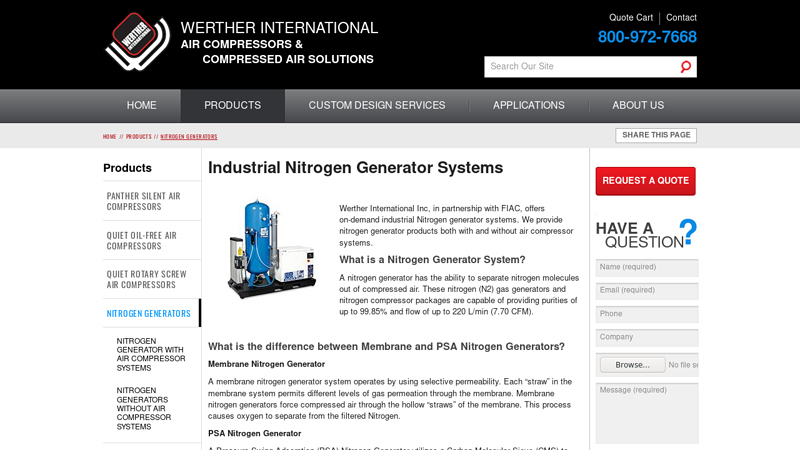Open Quiet Rotary Screw Air Compressors item
The width and height of the screenshot is (800, 450).
(152, 279)
